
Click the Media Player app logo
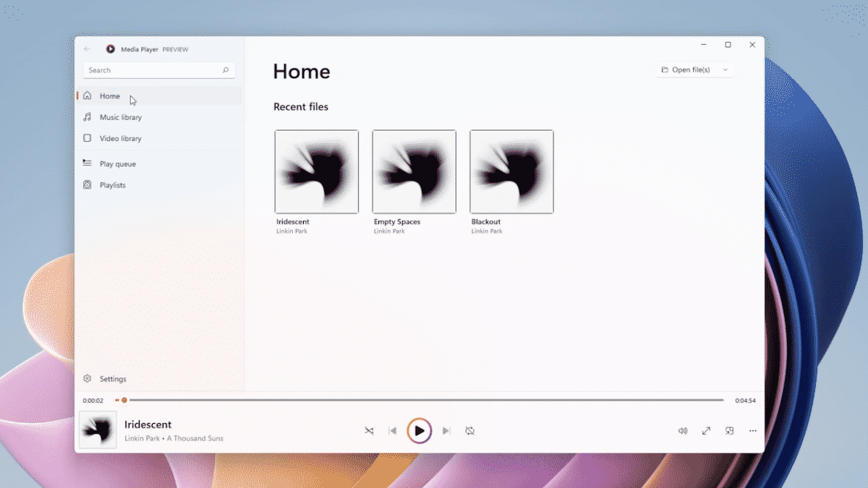click(110, 49)
